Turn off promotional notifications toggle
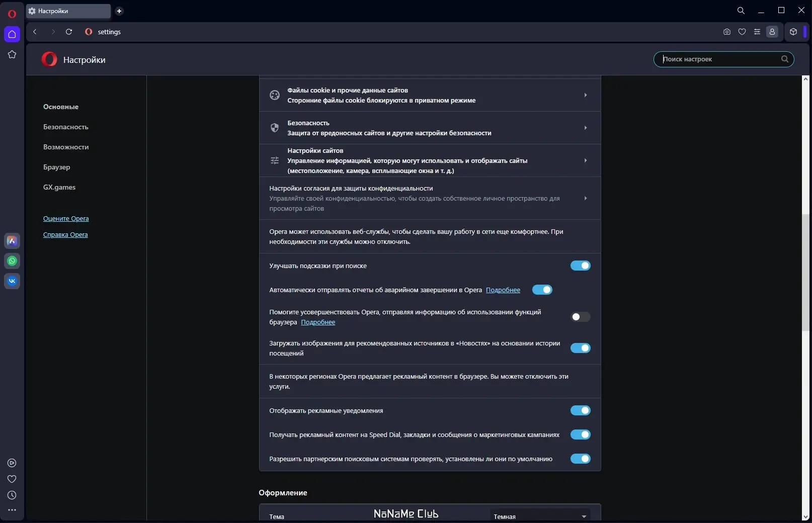The height and width of the screenshot is (523, 812). pyautogui.click(x=580, y=410)
